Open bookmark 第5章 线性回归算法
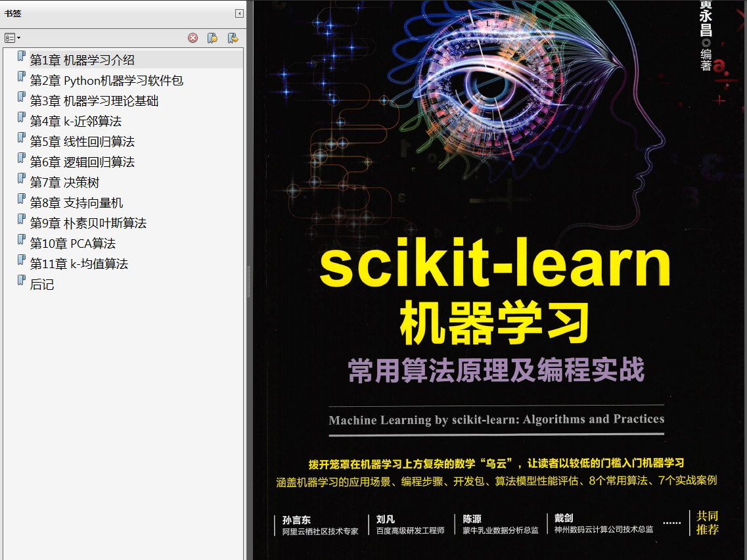This screenshot has width=747, height=560. click(x=82, y=141)
